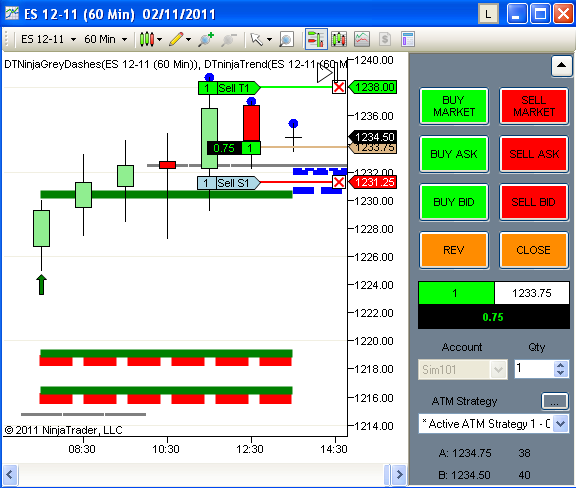This screenshot has width=576, height=488.
Task: Click the 1233.75 average price box
Action: pos(532,293)
